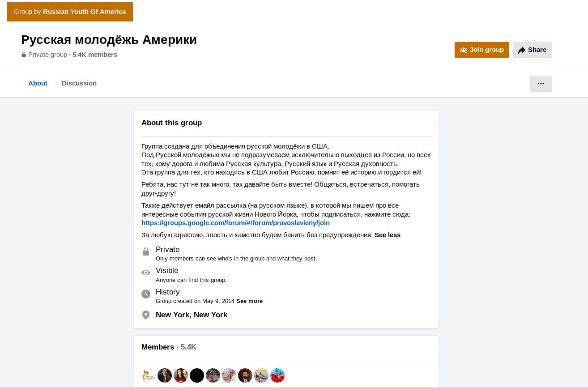Image resolution: width=588 pixels, height=388 pixels.
Task: Select the About tab
Action: [38, 83]
